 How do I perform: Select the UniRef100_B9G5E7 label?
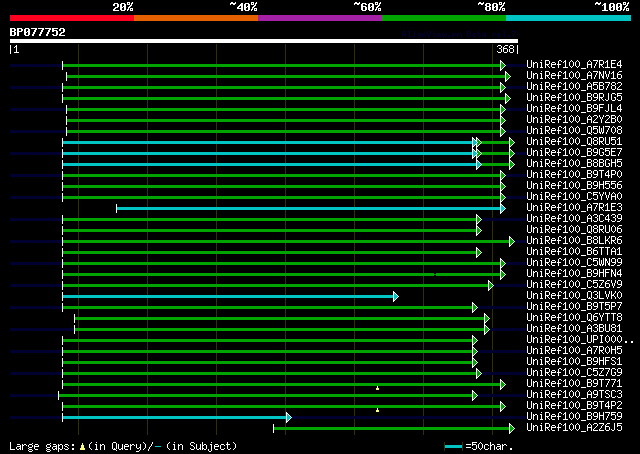pos(574,153)
